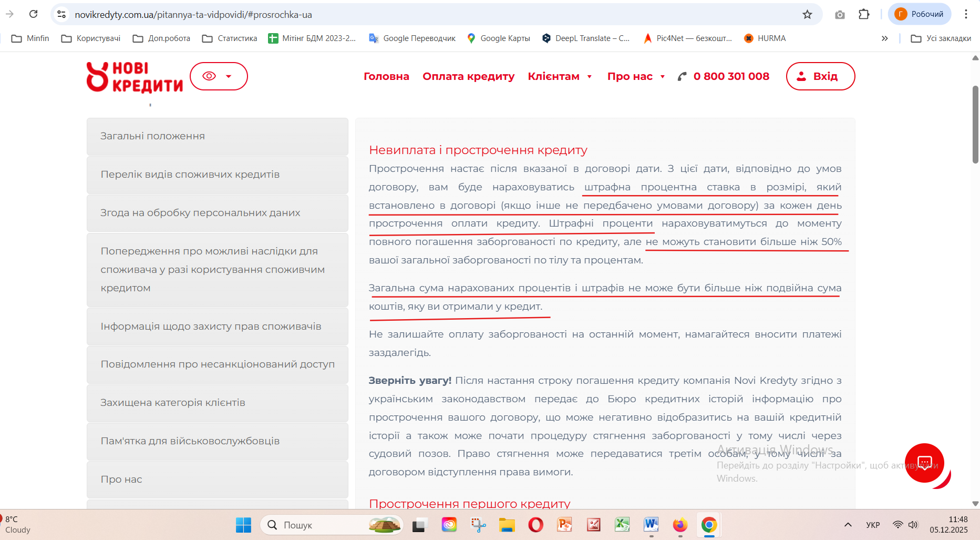Open the red live chat button
The width and height of the screenshot is (980, 540).
[924, 463]
